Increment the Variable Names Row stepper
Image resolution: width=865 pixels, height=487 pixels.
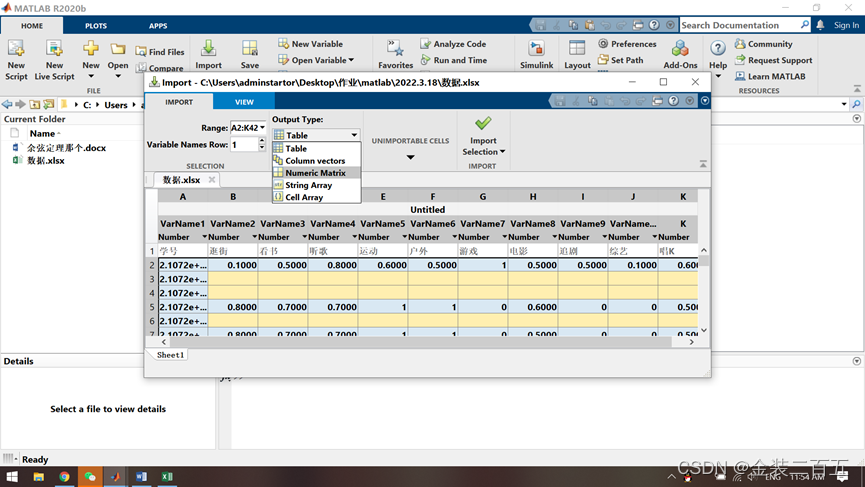(x=262, y=141)
